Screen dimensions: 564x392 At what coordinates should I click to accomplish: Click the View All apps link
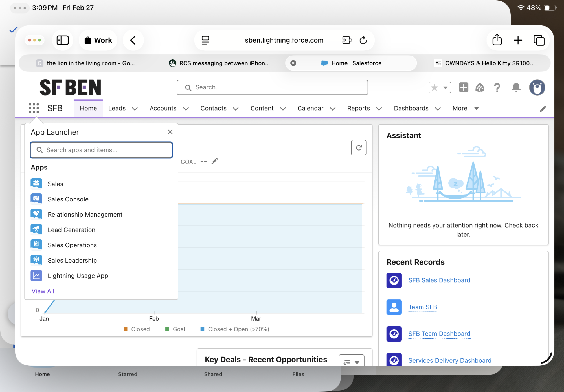(43, 291)
